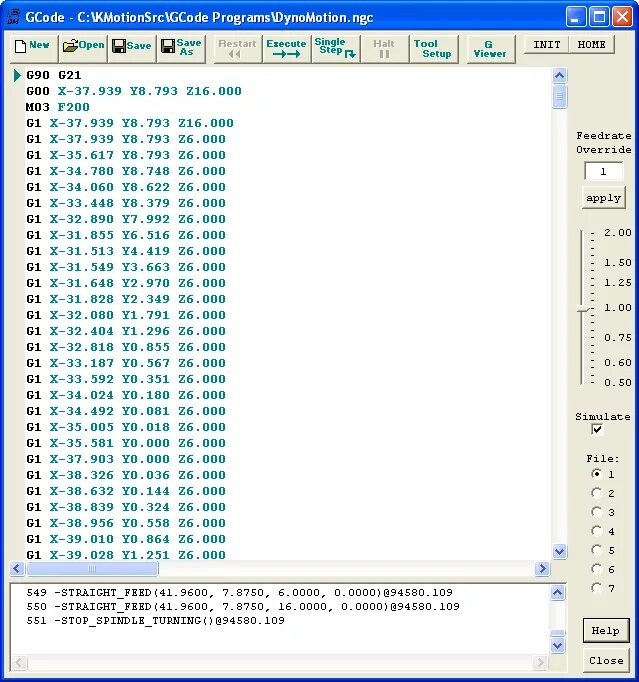Click the current-line arrow marker at G90 G21
Image resolution: width=639 pixels, height=682 pixels.
click(x=17, y=75)
